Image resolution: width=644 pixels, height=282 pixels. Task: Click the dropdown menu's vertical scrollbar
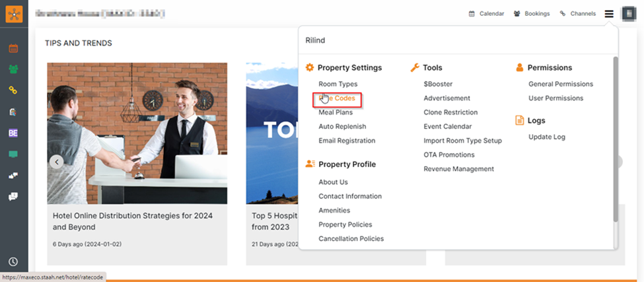pos(616,139)
